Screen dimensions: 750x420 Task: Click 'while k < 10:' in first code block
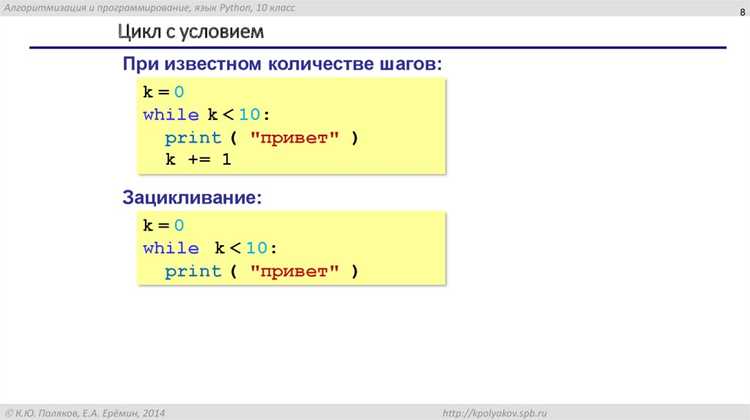click(x=206, y=115)
